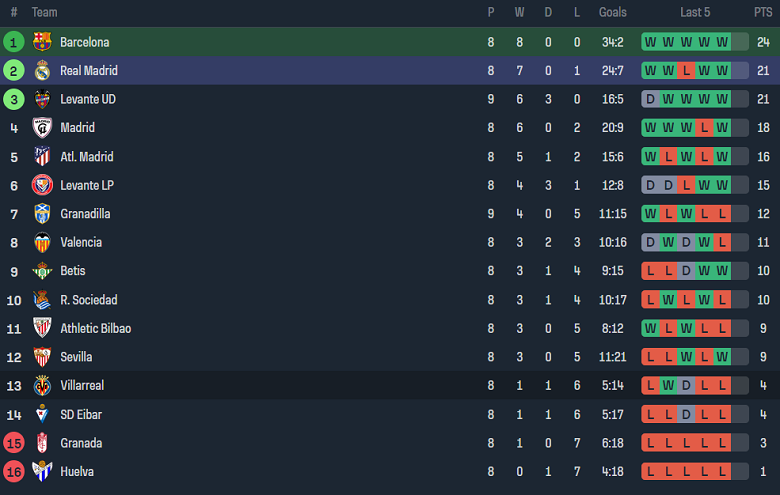Viewport: 780px width, 495px height.
Task: Sort table by PTS column header
Action: click(x=763, y=12)
